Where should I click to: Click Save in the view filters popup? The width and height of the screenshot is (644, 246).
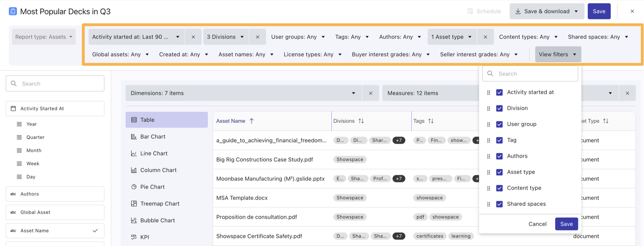(566, 224)
